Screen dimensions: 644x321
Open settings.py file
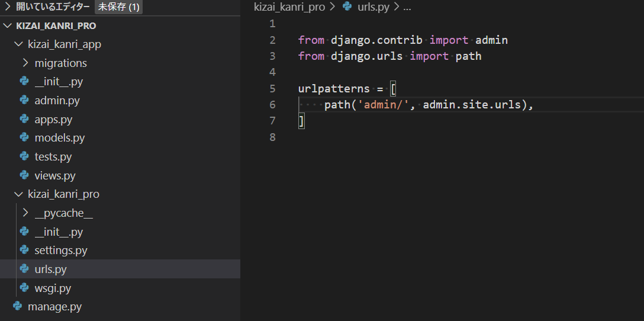point(61,251)
